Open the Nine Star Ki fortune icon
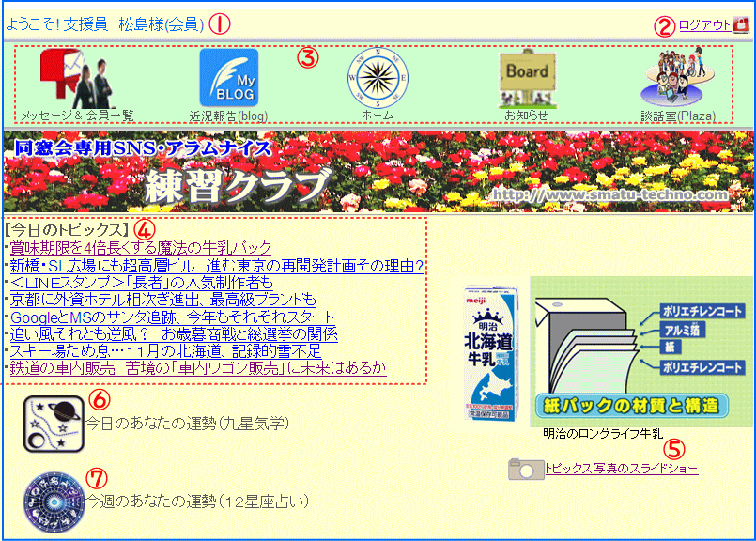This screenshot has width=756, height=541. (54, 423)
